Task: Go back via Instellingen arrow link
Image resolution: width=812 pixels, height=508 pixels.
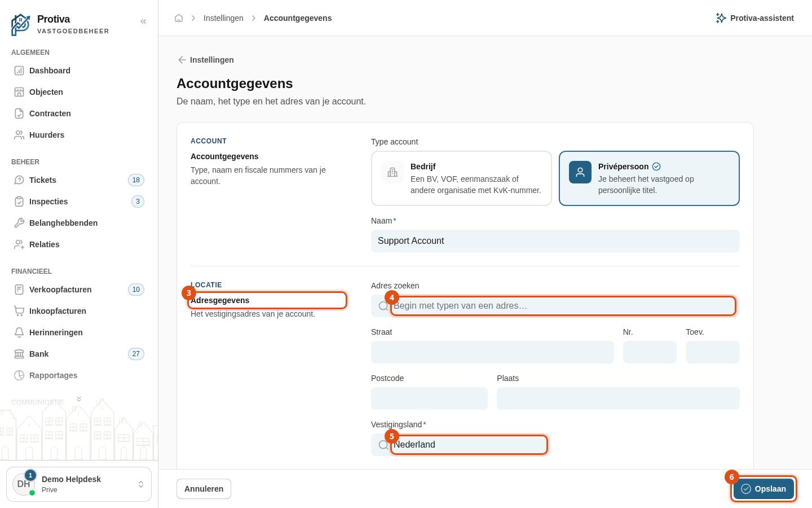Action: point(206,60)
